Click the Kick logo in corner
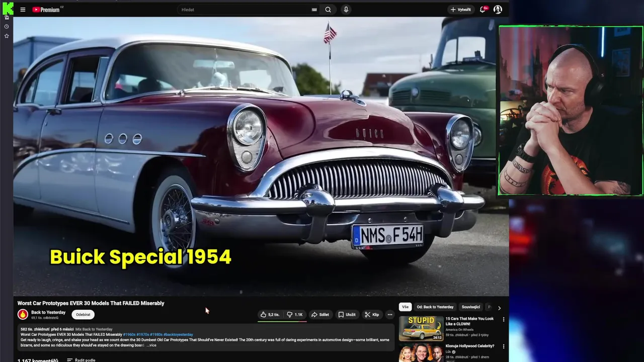Screen dimensions: 644x362 tap(8, 8)
